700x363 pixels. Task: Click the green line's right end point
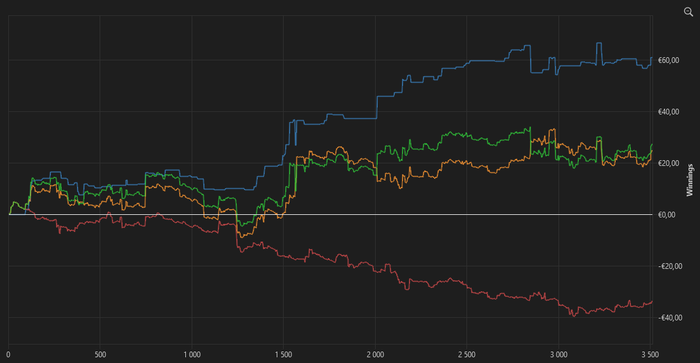coord(652,145)
